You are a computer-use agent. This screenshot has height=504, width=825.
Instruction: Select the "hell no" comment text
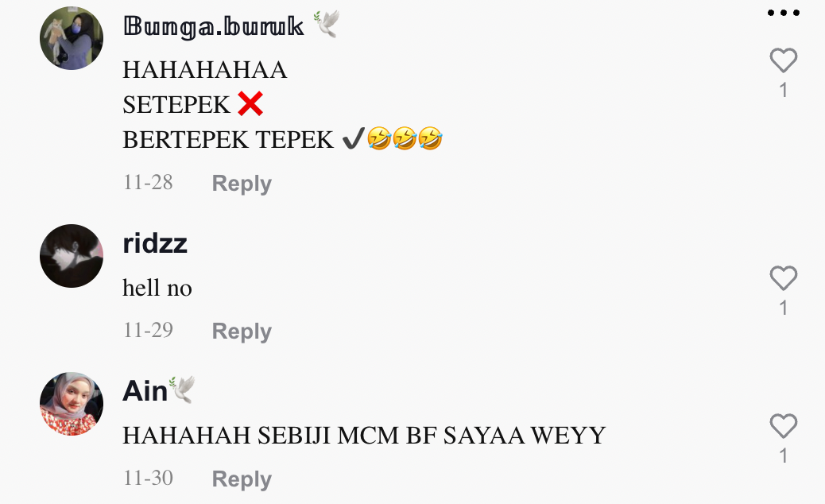click(157, 288)
